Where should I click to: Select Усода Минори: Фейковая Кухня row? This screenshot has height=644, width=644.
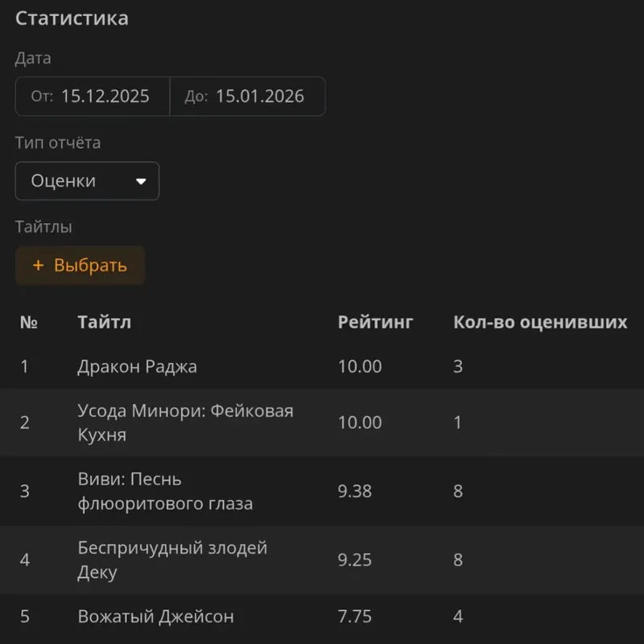click(185, 423)
